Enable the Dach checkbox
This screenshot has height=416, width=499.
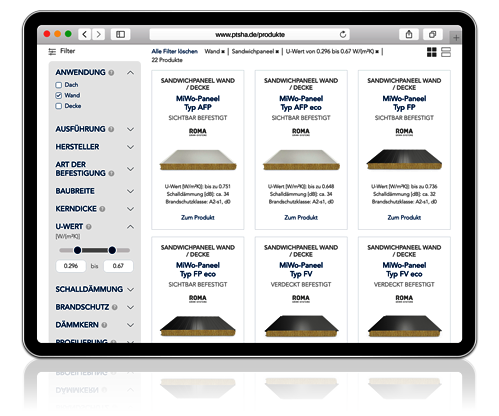click(59, 85)
